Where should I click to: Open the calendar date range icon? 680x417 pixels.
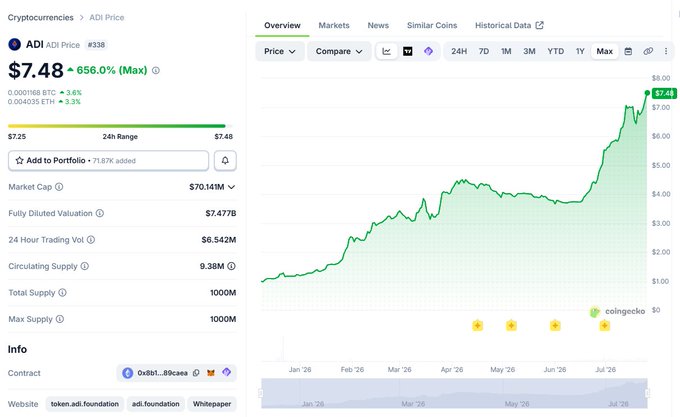[628, 51]
